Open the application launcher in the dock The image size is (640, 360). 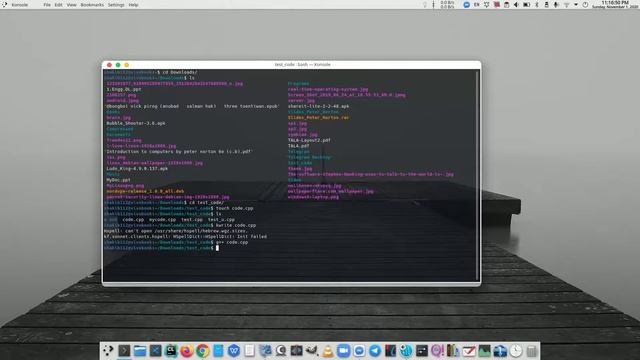108,351
